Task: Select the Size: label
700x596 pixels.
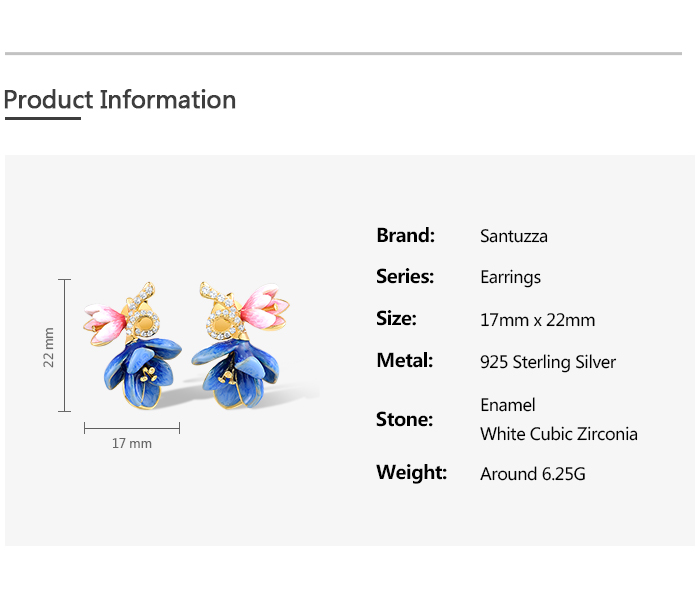Action: pyautogui.click(x=396, y=319)
